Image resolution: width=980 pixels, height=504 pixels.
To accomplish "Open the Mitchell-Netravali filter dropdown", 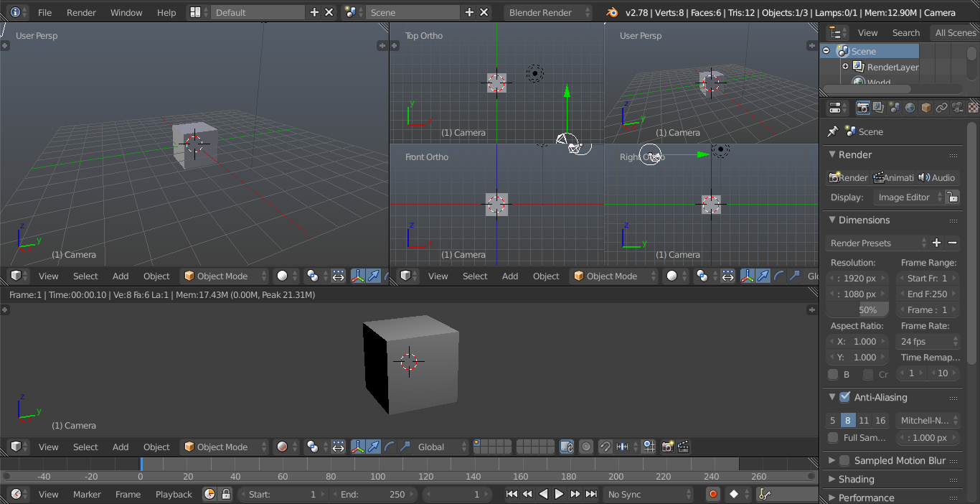I will coord(928,420).
